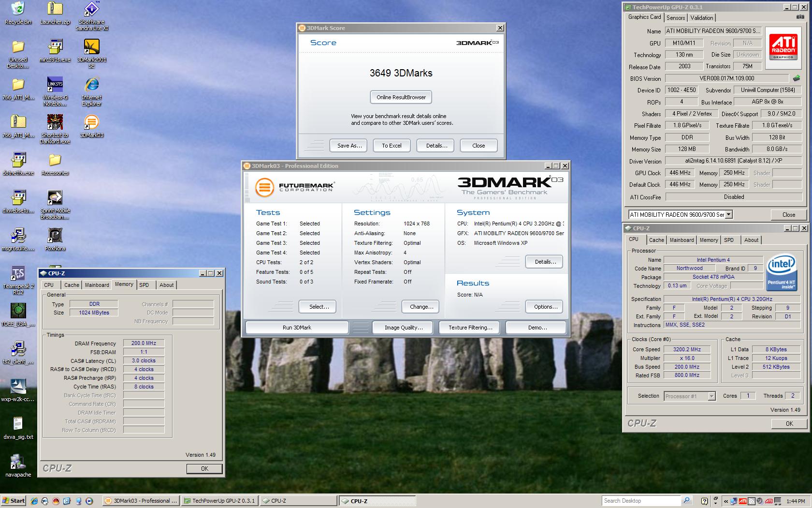812x508 pixels.
Task: Switch to Validation tab in GPU-Z
Action: [701, 18]
